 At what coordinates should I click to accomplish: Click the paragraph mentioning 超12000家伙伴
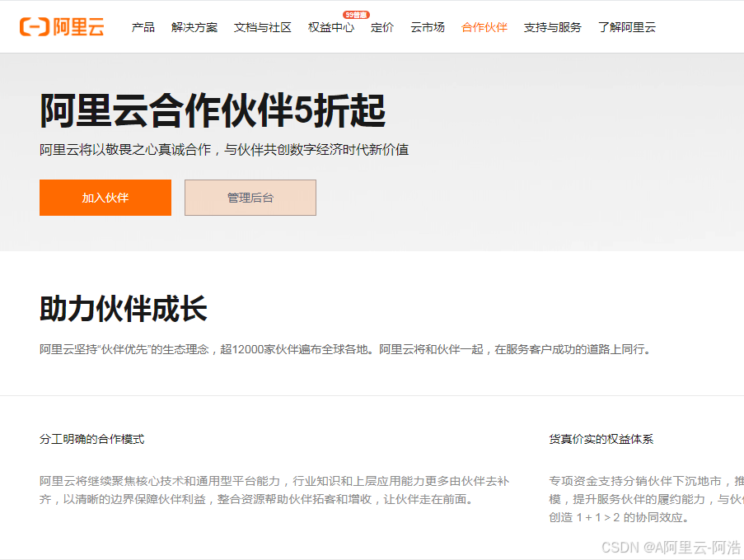coord(346,349)
